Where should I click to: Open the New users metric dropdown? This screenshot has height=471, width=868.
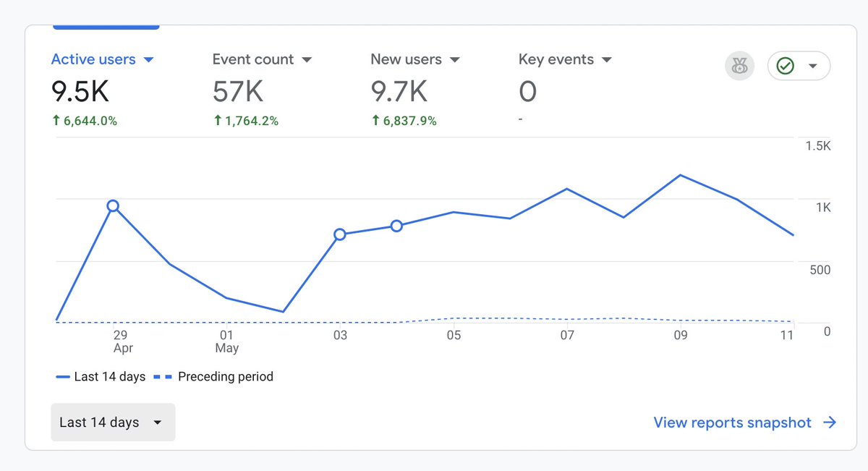coord(416,59)
